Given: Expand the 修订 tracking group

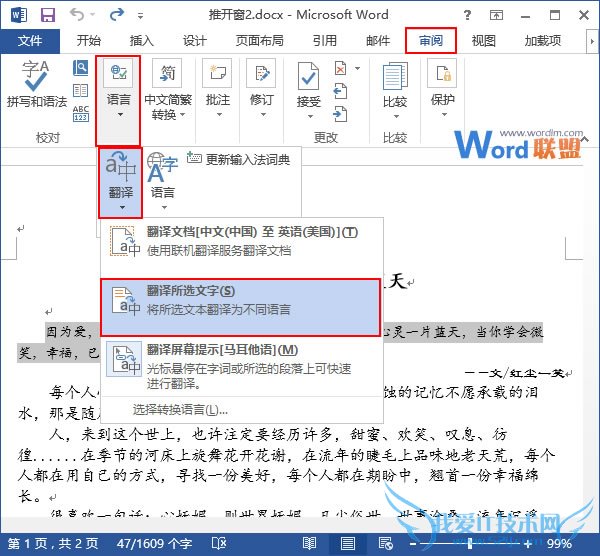Looking at the screenshot, I should click(261, 90).
